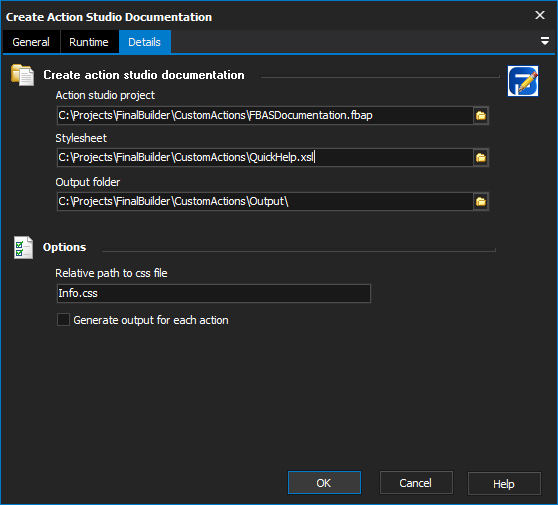Click 'Create action studio documentation' heading
The width and height of the screenshot is (558, 505).
pos(144,75)
